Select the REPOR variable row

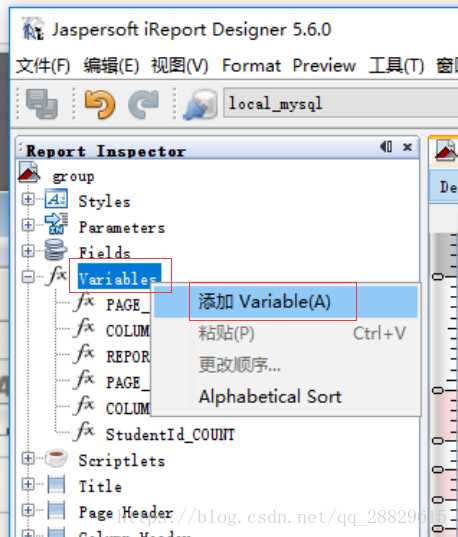tap(127, 357)
